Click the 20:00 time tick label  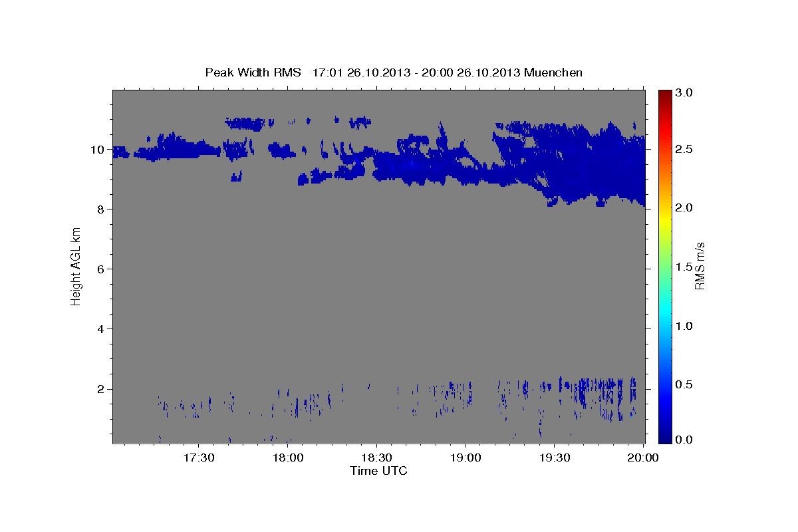tap(643, 458)
